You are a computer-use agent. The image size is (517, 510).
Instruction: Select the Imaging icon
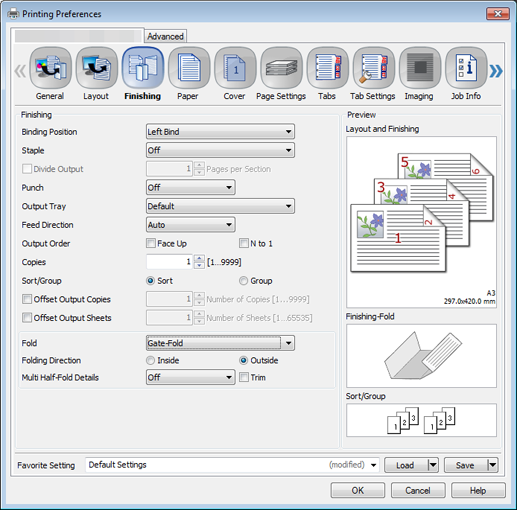[x=420, y=68]
